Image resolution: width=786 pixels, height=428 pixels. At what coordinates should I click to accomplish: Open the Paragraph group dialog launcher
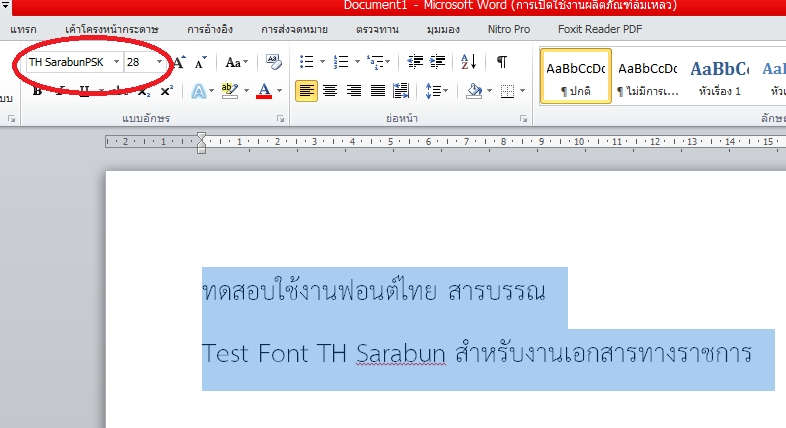[x=523, y=119]
